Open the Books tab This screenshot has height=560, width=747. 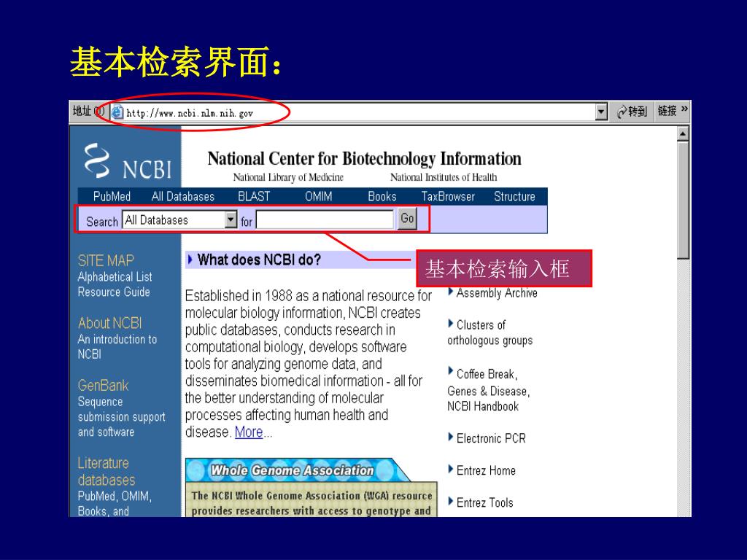coord(382,196)
